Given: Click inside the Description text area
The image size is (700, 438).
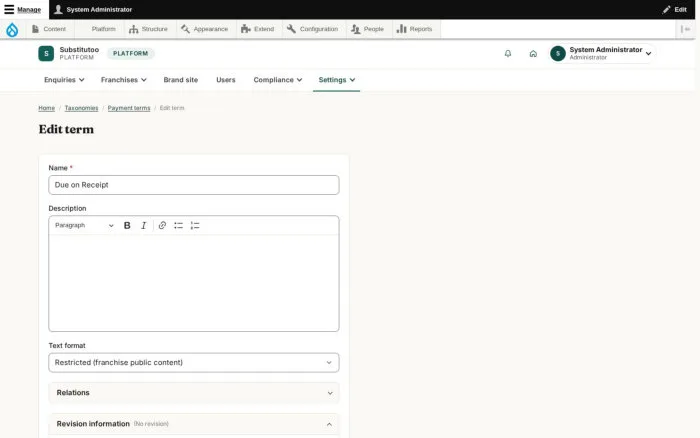Looking at the screenshot, I should point(194,283).
